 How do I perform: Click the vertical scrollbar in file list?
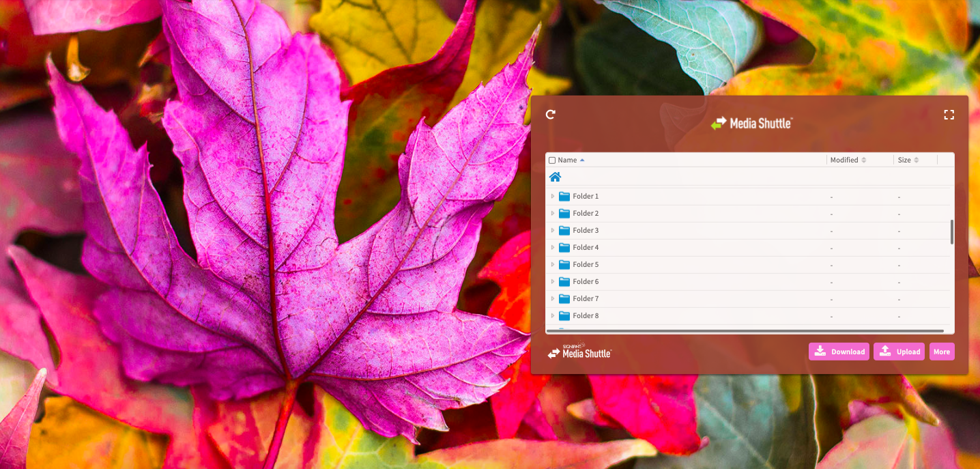[951, 232]
